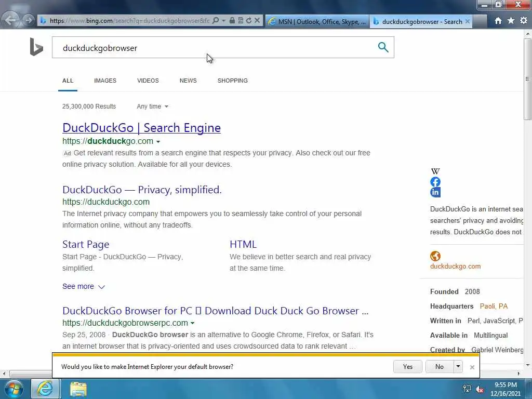Open the Any time filter dropdown

152,107
